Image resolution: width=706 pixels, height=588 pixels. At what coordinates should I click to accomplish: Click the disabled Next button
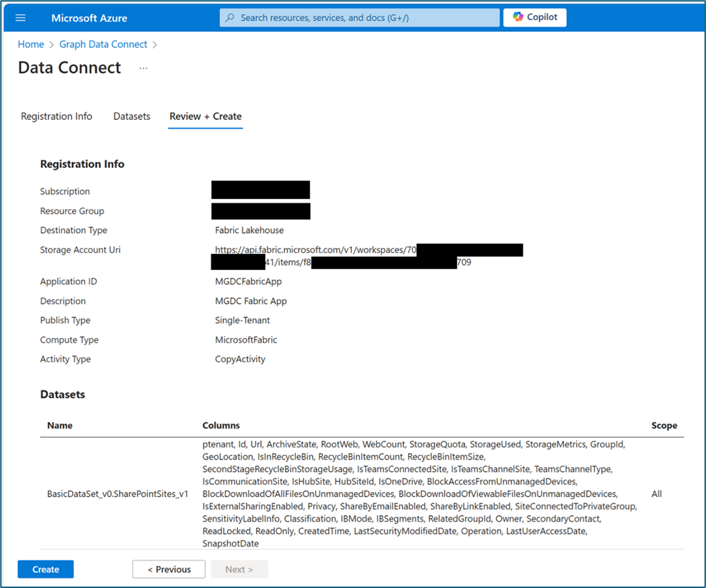tap(239, 569)
